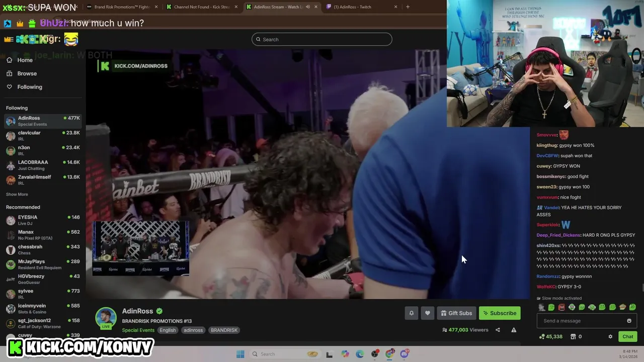This screenshot has height=362, width=644.
Task: Click AdinRoss profile avatar with LIVE badge
Action: tap(106, 318)
